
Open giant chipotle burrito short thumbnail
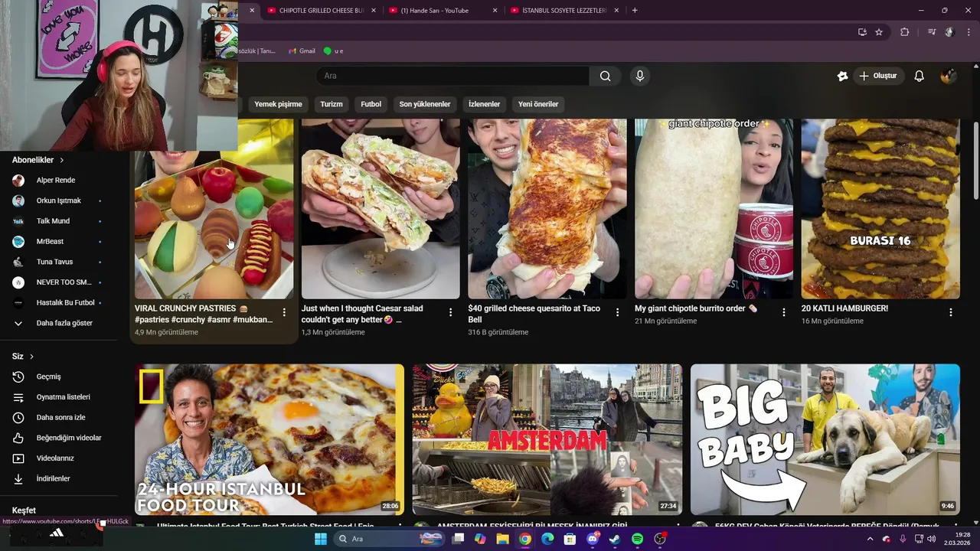pos(714,209)
